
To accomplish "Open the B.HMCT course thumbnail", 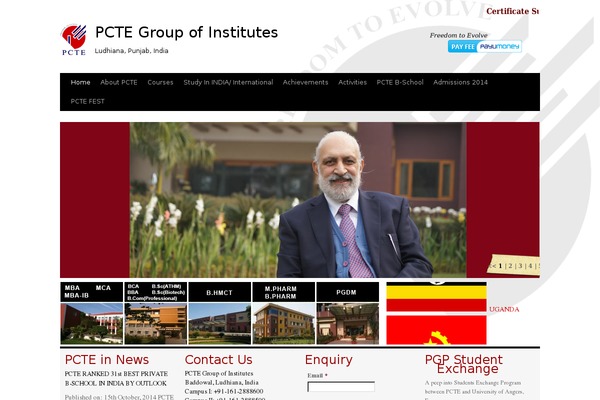I will [x=220, y=313].
